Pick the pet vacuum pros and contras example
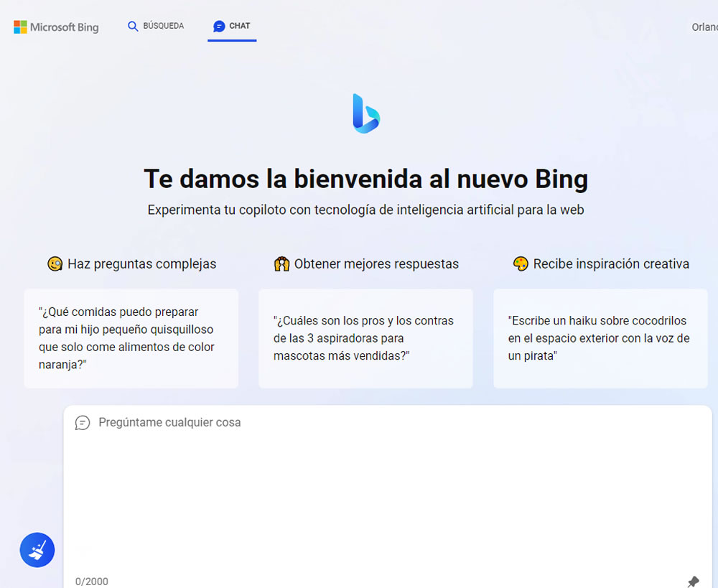 point(365,338)
